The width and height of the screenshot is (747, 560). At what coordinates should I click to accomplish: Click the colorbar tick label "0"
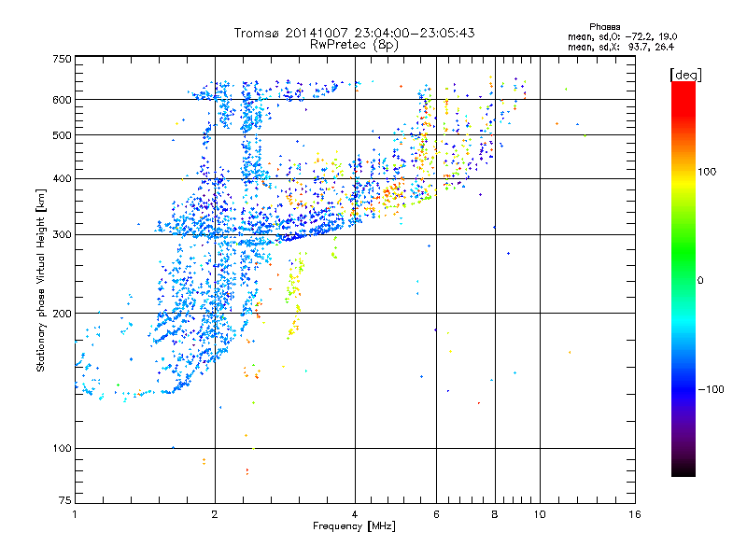point(700,281)
